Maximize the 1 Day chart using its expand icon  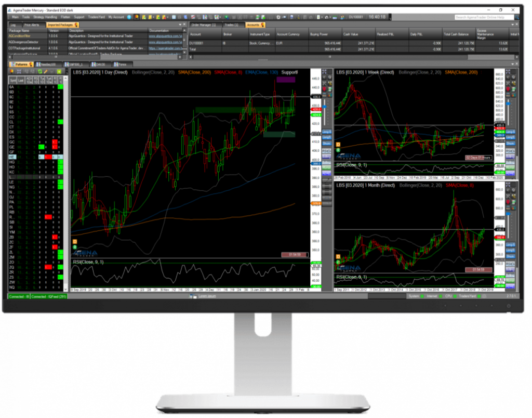pos(324,72)
